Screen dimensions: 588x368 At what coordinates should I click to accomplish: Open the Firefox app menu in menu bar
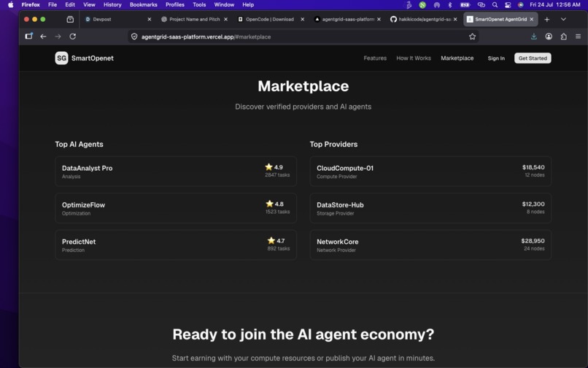pos(31,5)
